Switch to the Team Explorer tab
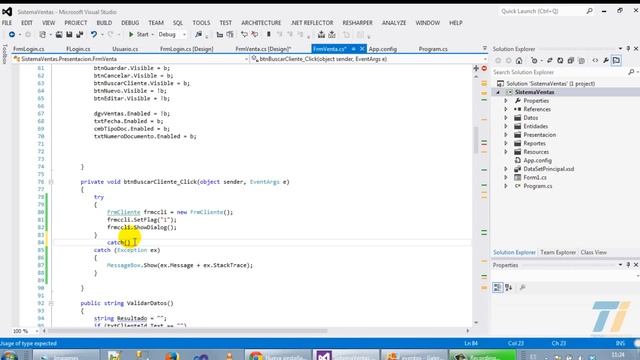The image size is (640, 360). (x=558, y=253)
